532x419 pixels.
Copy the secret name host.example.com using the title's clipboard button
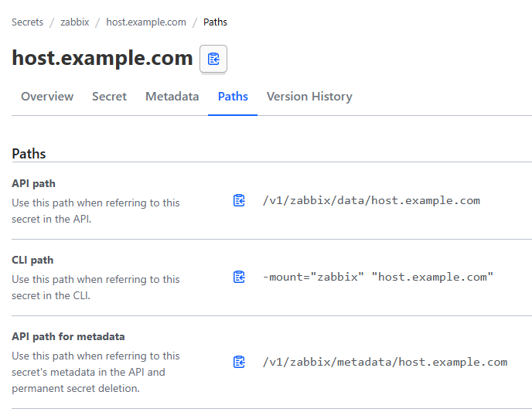click(x=213, y=59)
